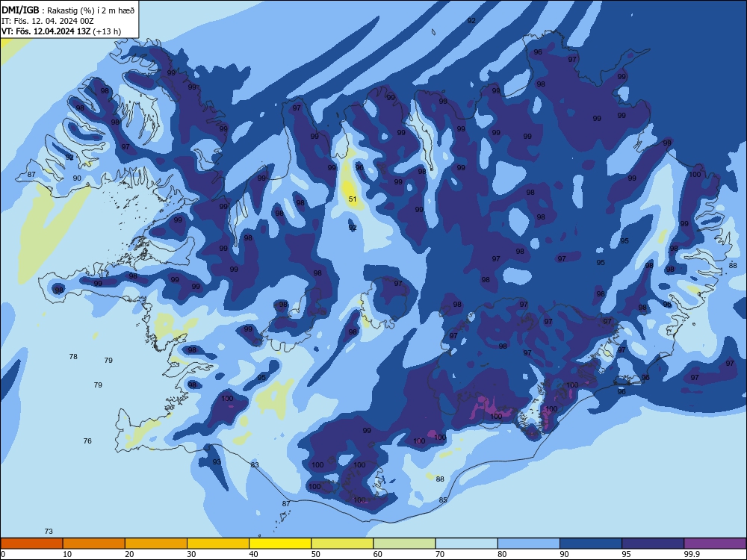Click the valid time line 'VT: Fös. 12.04.2024 13Z (+13 h)'
The image size is (747, 560).
coord(61,31)
